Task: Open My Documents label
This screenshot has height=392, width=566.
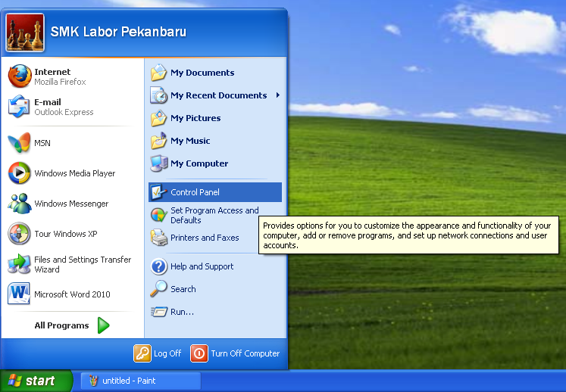Action: [202, 73]
